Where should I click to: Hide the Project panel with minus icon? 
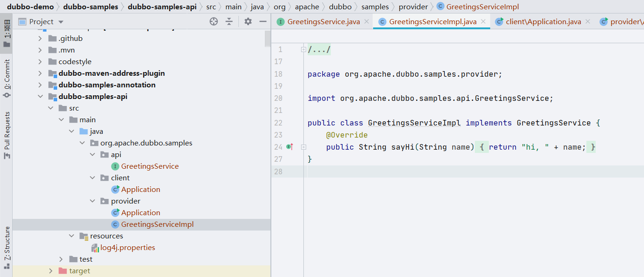pos(263,21)
